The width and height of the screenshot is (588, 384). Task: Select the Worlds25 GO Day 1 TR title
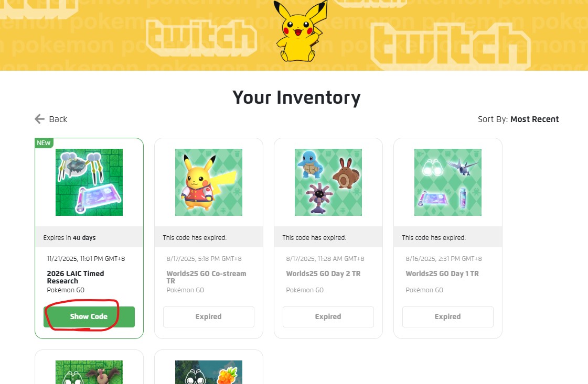pos(442,273)
